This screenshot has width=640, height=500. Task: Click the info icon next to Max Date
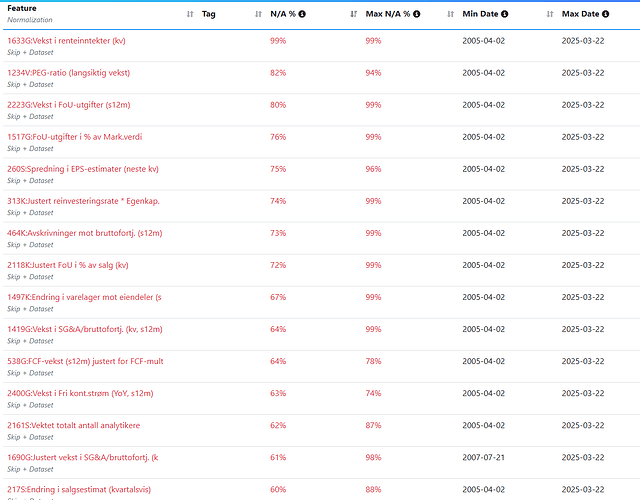click(x=607, y=14)
